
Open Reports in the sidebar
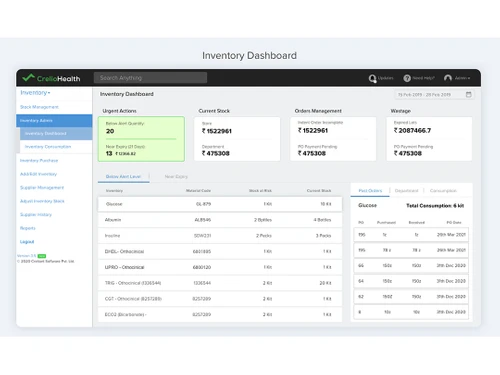(28, 228)
